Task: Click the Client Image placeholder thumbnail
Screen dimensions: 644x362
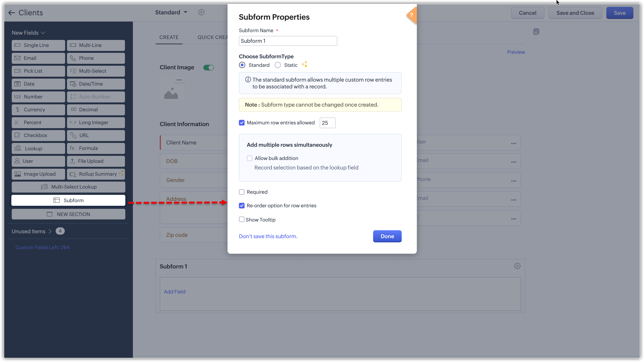Action: [171, 93]
